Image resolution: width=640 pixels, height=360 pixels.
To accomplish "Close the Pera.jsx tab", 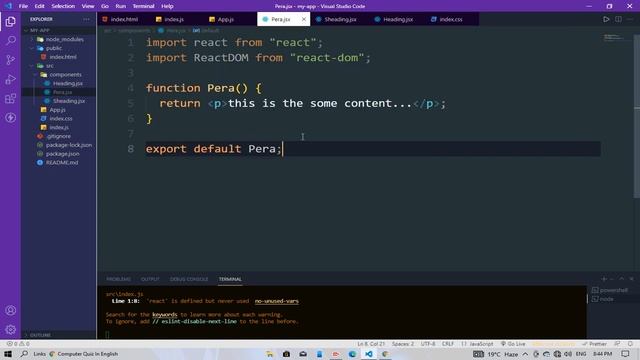I will tap(304, 19).
